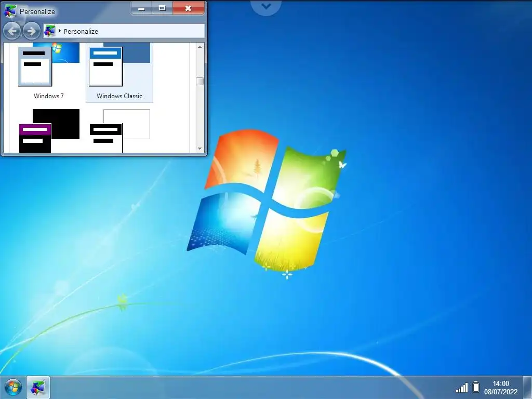Viewport: 532px width, 399px height.
Task: Click the Windows Classic theme label
Action: [x=119, y=96]
